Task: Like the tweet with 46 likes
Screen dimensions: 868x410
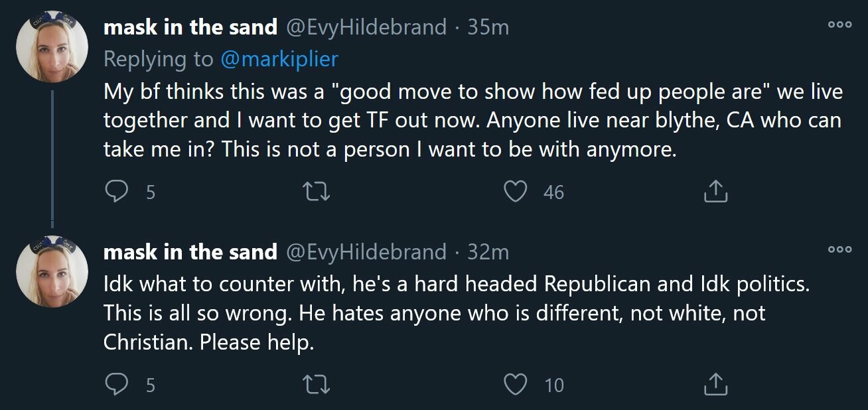Action: [515, 192]
